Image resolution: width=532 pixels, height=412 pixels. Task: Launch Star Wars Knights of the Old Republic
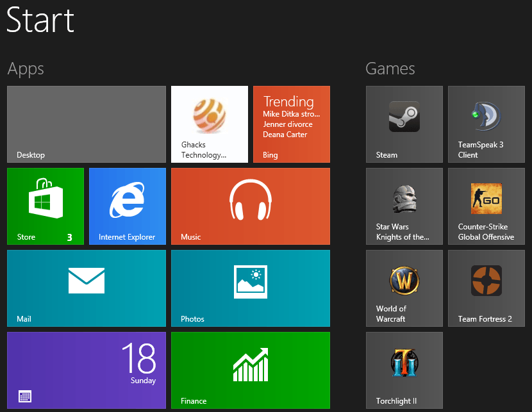(x=404, y=206)
